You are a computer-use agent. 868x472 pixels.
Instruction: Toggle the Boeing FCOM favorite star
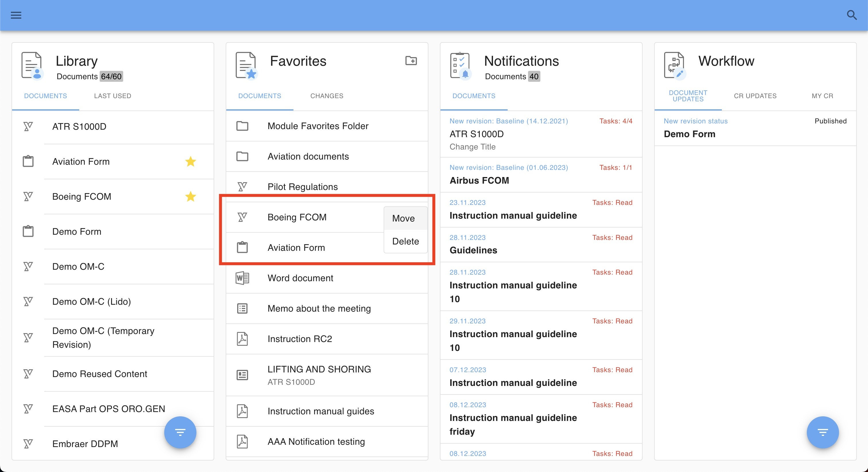(x=190, y=197)
